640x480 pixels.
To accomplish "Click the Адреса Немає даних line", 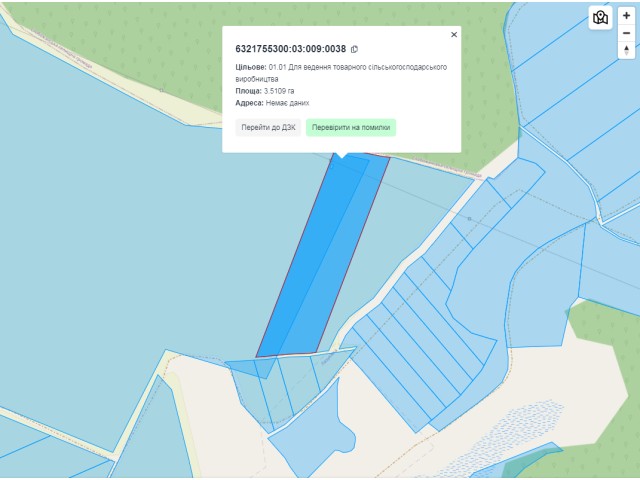I will [x=272, y=103].
